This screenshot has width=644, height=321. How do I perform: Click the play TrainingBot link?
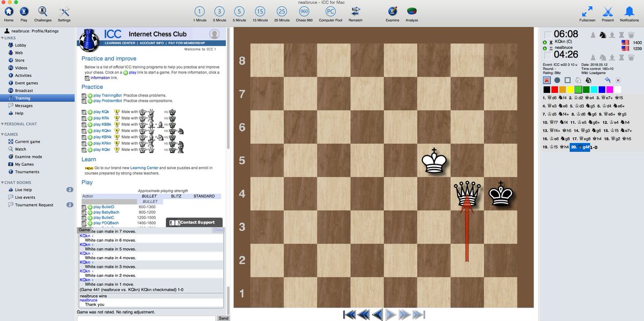click(106, 95)
